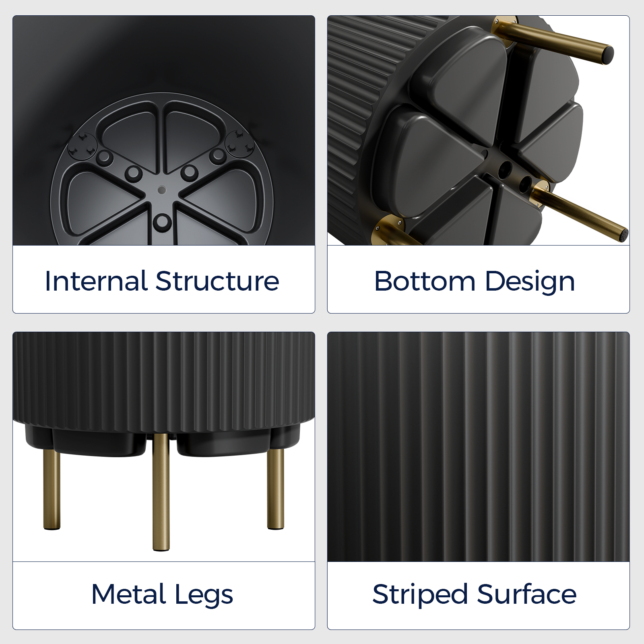Click the left screw mount disc inside
This screenshot has width=644, height=644.
point(83,146)
